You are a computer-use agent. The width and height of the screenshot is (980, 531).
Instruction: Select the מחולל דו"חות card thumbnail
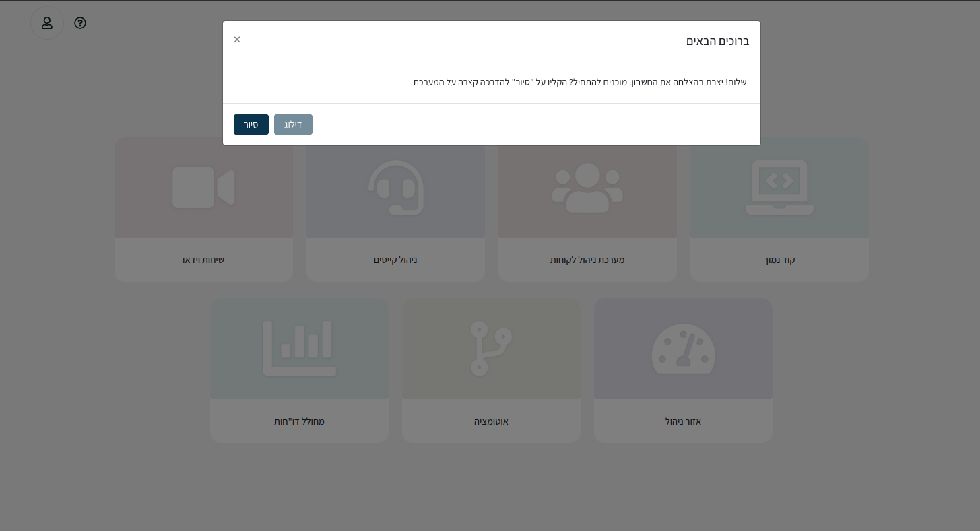click(299, 349)
